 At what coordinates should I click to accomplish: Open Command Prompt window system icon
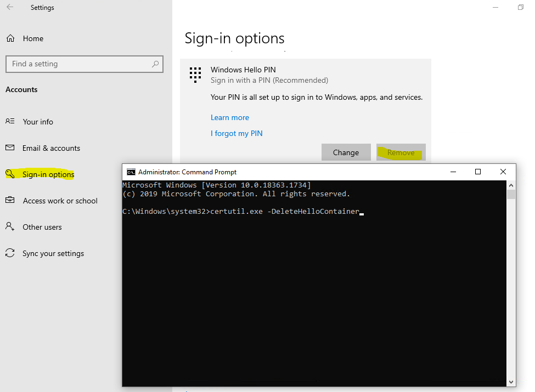tap(131, 172)
